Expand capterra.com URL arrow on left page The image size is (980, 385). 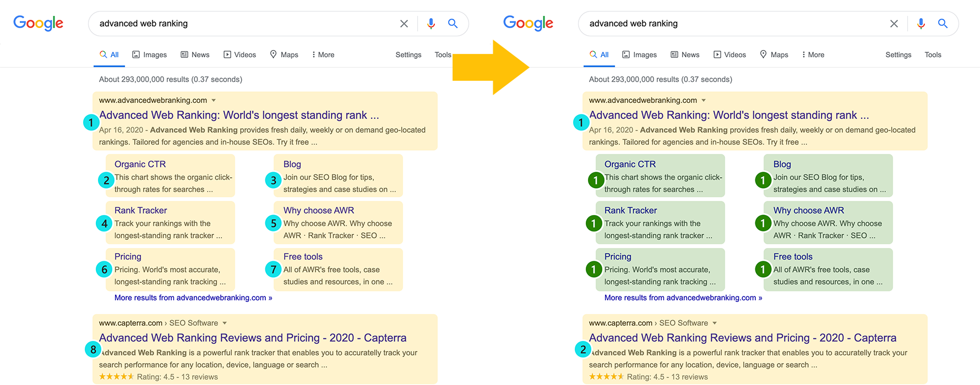click(225, 323)
